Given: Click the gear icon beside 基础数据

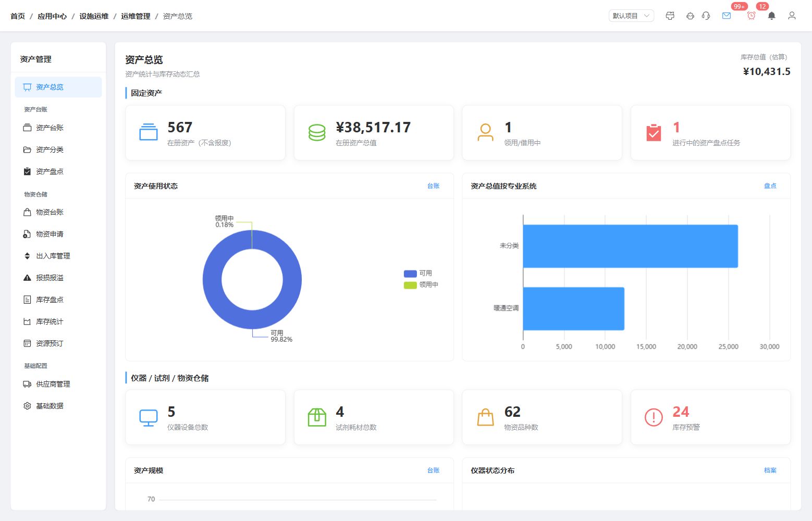Looking at the screenshot, I should (27, 406).
